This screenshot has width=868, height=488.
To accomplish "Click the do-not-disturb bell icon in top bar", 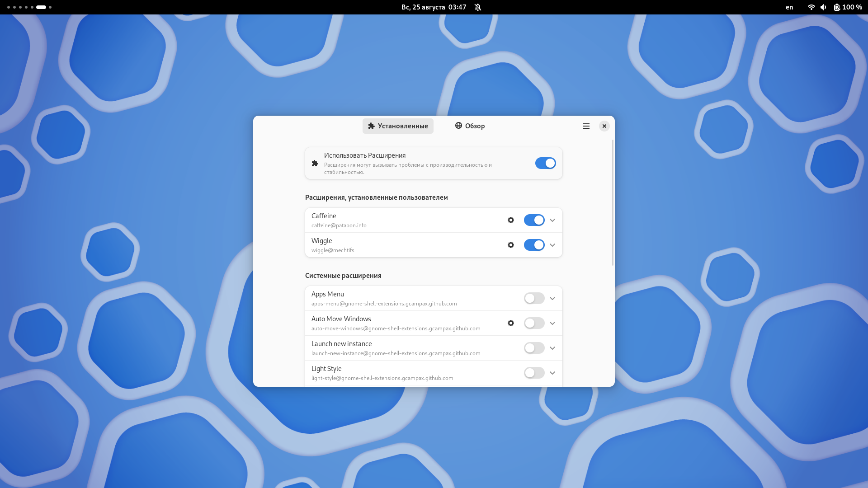I will (478, 7).
